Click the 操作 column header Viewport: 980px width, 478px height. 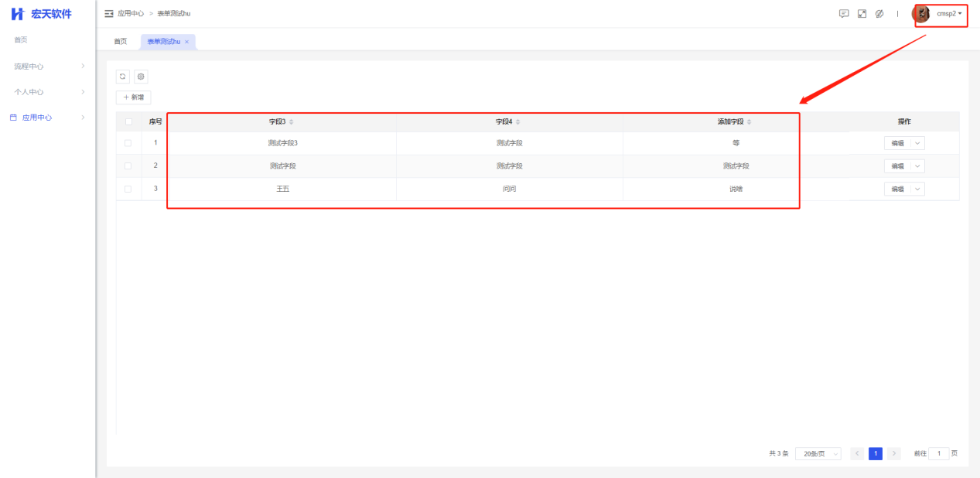[904, 122]
